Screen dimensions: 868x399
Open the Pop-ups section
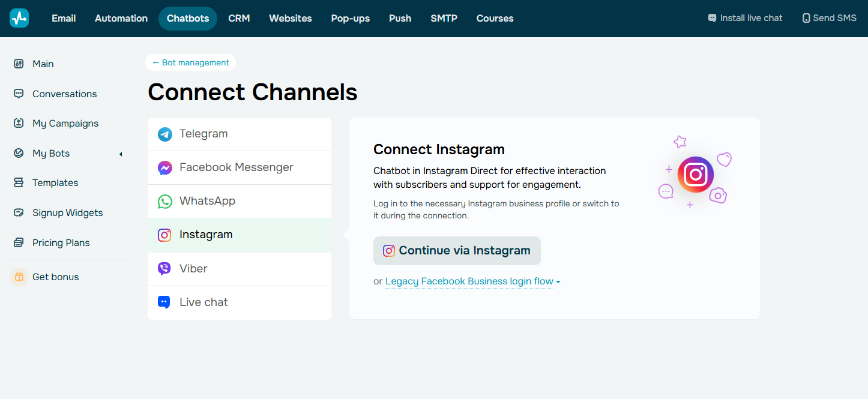(x=351, y=19)
